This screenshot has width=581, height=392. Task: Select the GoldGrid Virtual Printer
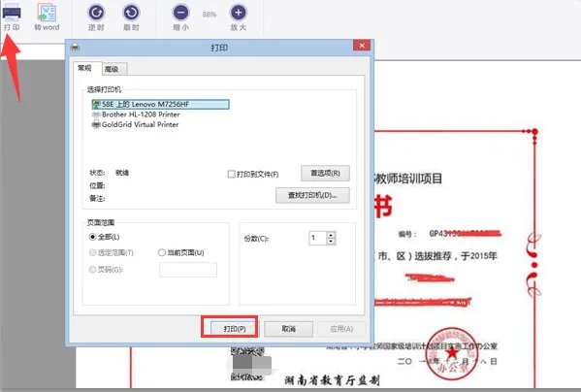pos(135,124)
